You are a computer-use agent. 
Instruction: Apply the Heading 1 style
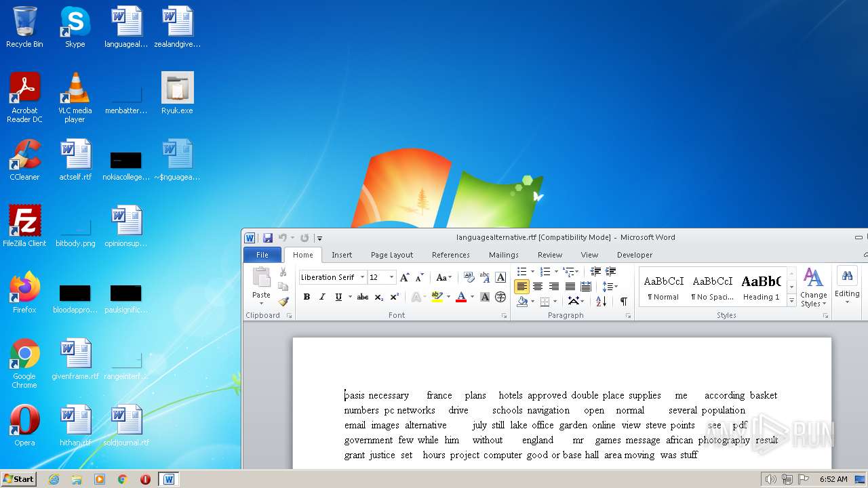761,287
